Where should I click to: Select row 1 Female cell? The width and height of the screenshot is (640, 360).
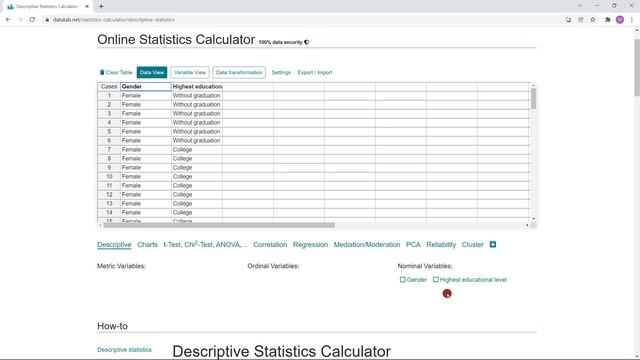point(146,96)
